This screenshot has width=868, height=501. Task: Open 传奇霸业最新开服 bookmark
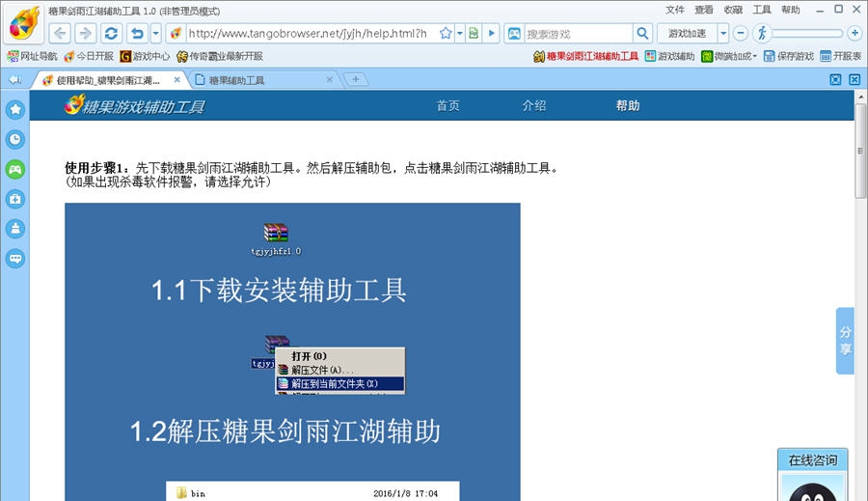[220, 56]
